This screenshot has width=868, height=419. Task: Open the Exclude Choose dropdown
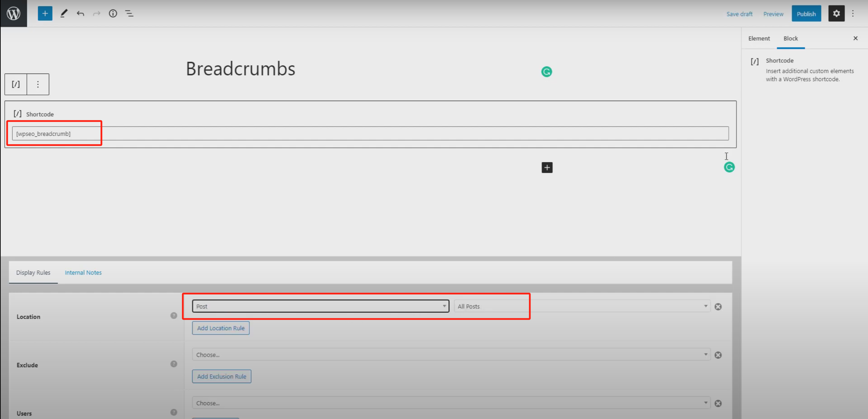tap(451, 355)
